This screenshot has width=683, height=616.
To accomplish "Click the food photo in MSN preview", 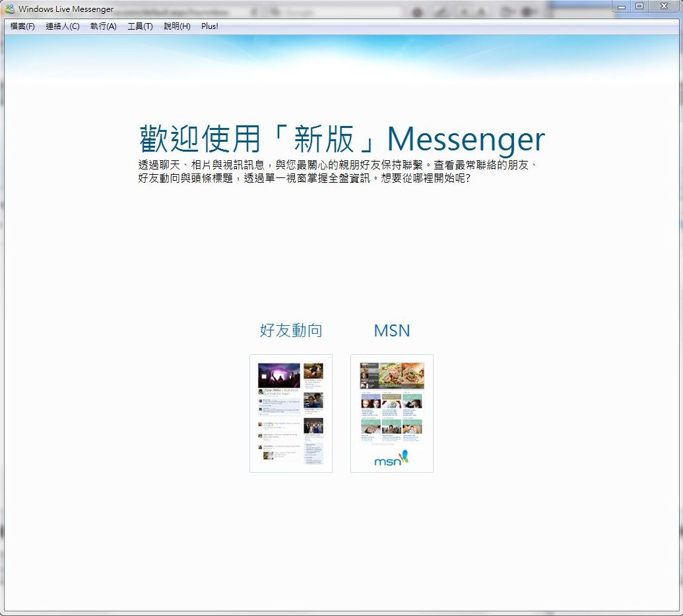I will pyautogui.click(x=401, y=375).
